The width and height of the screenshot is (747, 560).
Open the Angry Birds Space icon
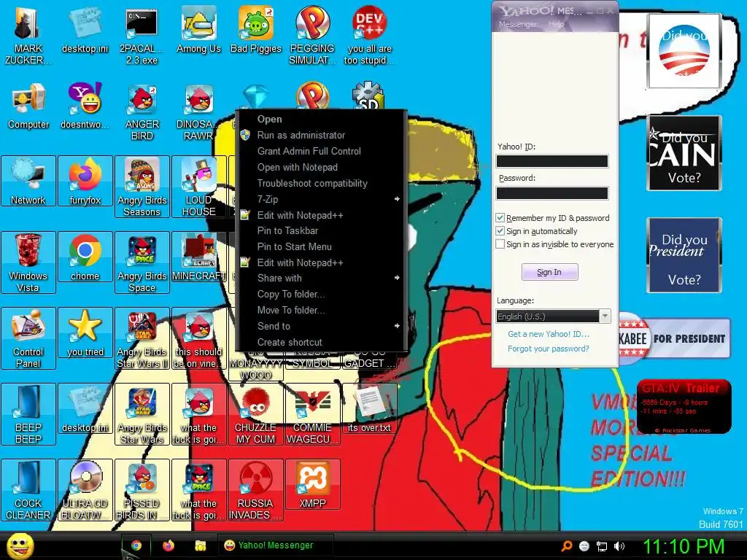click(142, 262)
